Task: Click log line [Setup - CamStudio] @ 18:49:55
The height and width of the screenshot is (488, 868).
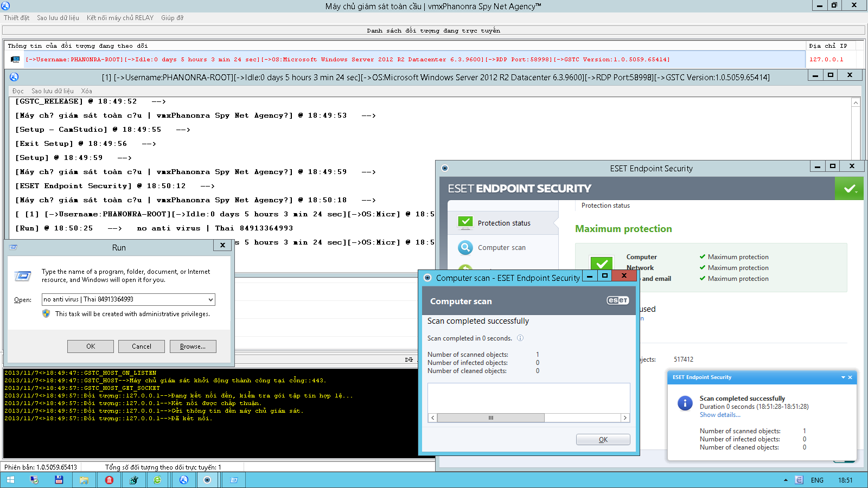Action: click(x=103, y=130)
